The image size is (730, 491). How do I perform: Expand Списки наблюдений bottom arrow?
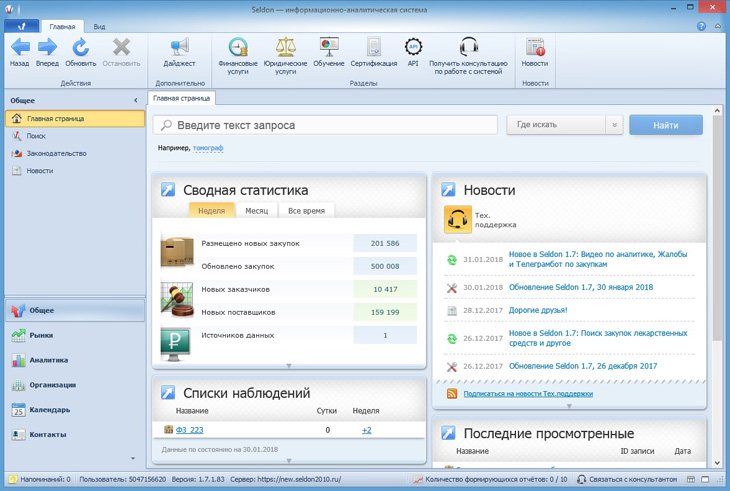coord(289,461)
